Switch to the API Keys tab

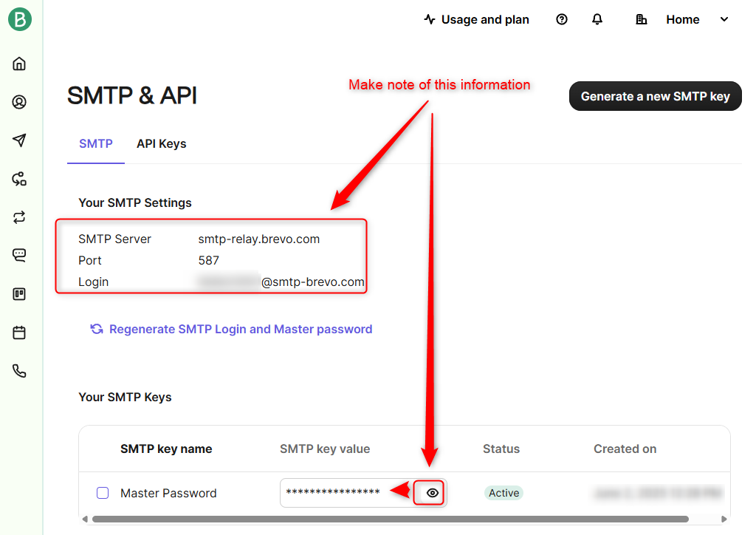[162, 144]
